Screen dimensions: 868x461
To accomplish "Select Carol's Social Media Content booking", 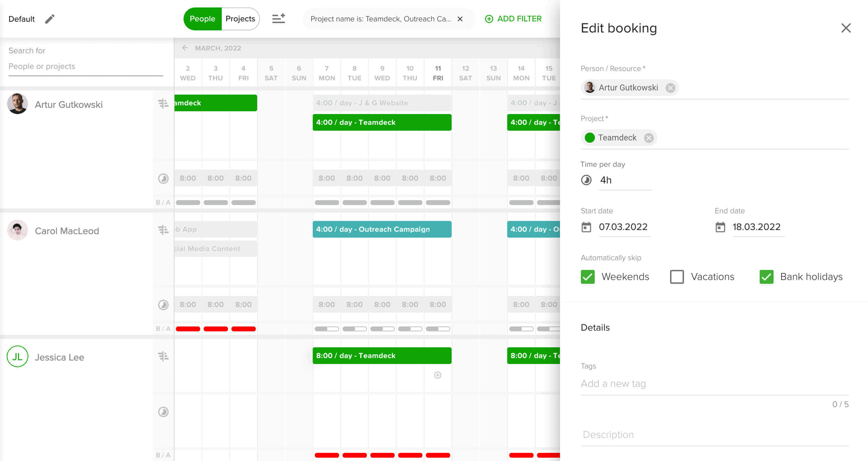I will click(x=216, y=248).
